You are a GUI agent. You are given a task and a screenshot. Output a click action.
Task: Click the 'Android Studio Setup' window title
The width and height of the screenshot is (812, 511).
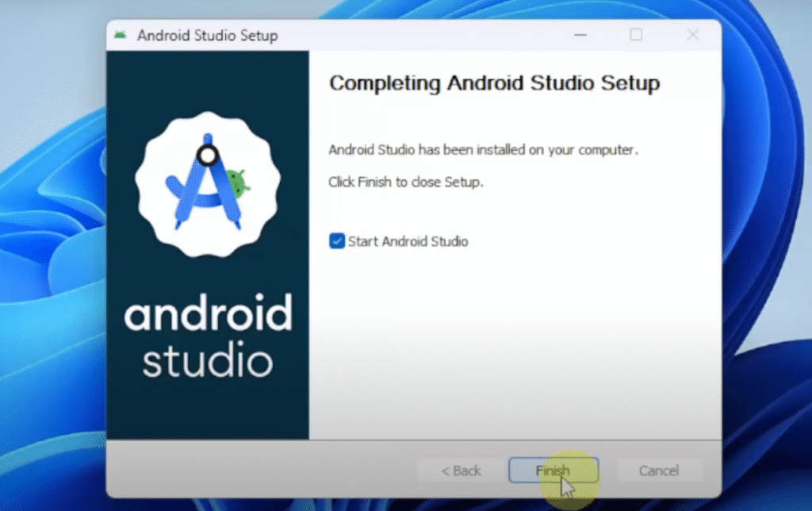pos(208,35)
